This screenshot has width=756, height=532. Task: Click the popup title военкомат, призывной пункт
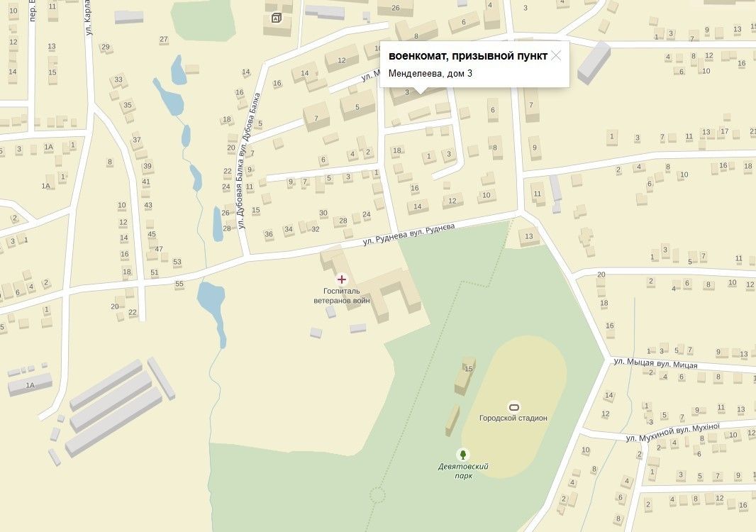coord(467,56)
